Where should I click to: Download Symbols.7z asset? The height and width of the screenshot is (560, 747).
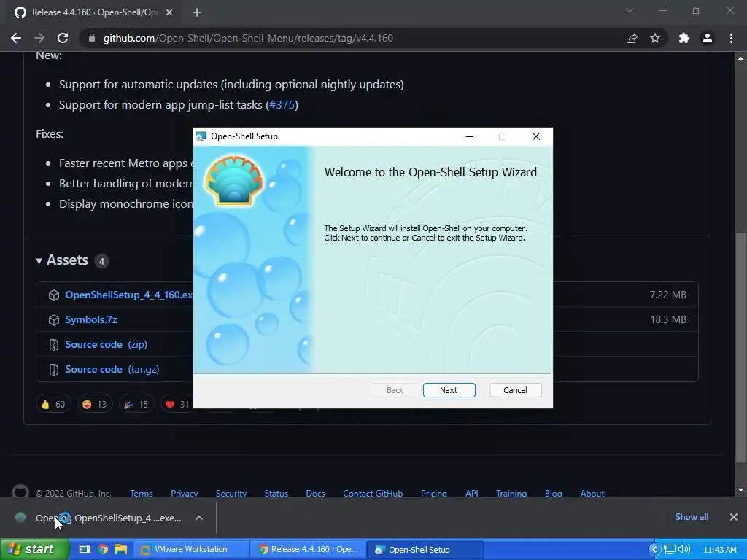91,319
